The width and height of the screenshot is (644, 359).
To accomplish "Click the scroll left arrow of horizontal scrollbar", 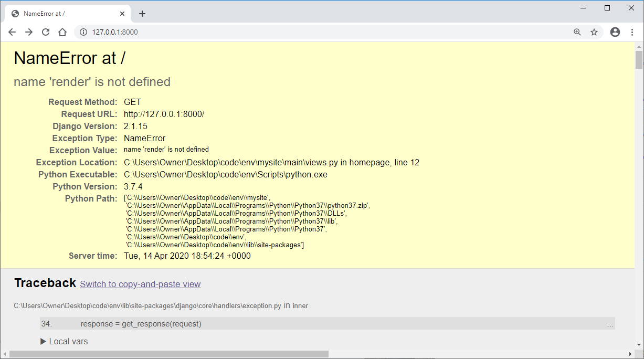I will [x=4, y=354].
